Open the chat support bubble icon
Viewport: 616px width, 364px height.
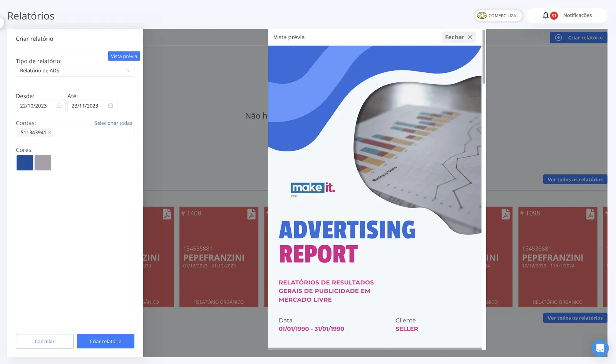click(x=600, y=349)
